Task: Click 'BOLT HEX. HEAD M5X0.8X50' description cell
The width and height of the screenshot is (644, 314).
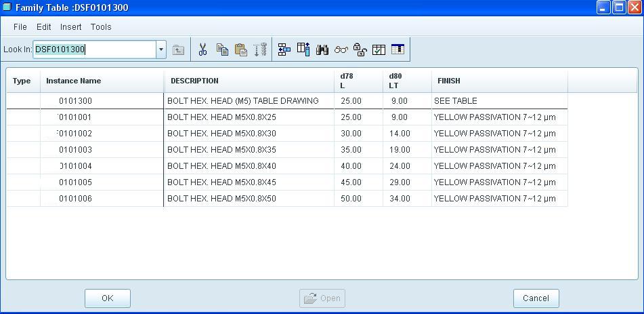Action: (249, 199)
